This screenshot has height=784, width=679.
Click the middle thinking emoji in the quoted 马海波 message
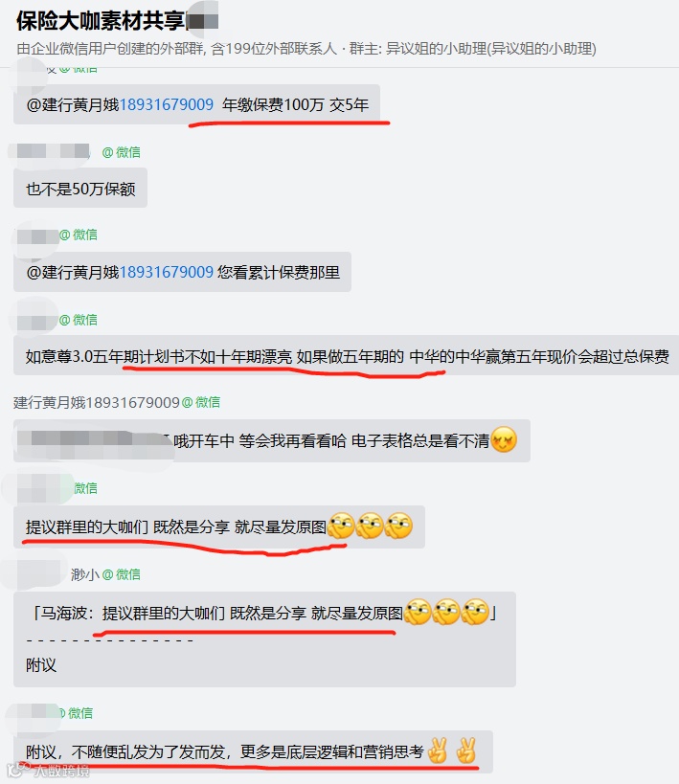[446, 612]
